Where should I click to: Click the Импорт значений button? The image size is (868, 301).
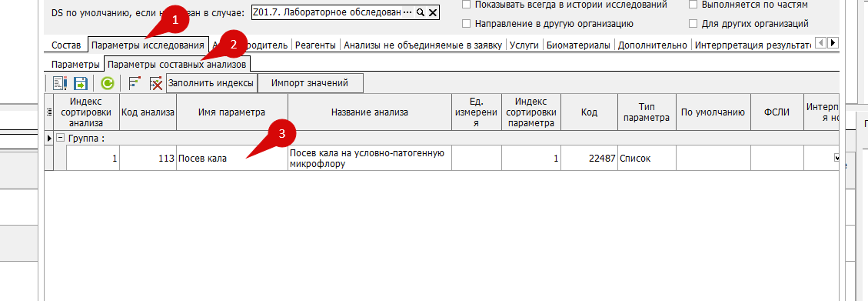[309, 83]
